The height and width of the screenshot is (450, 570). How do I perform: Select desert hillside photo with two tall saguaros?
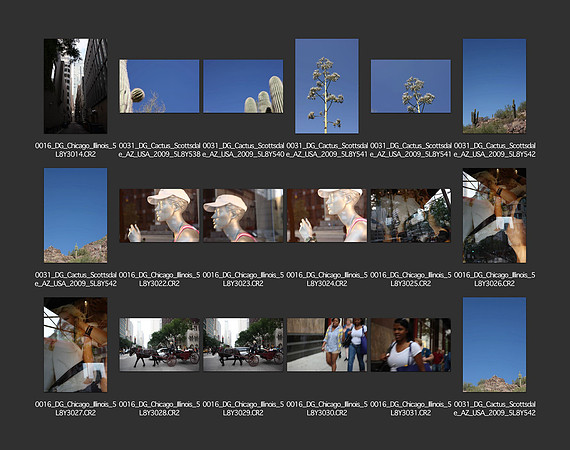click(x=494, y=86)
